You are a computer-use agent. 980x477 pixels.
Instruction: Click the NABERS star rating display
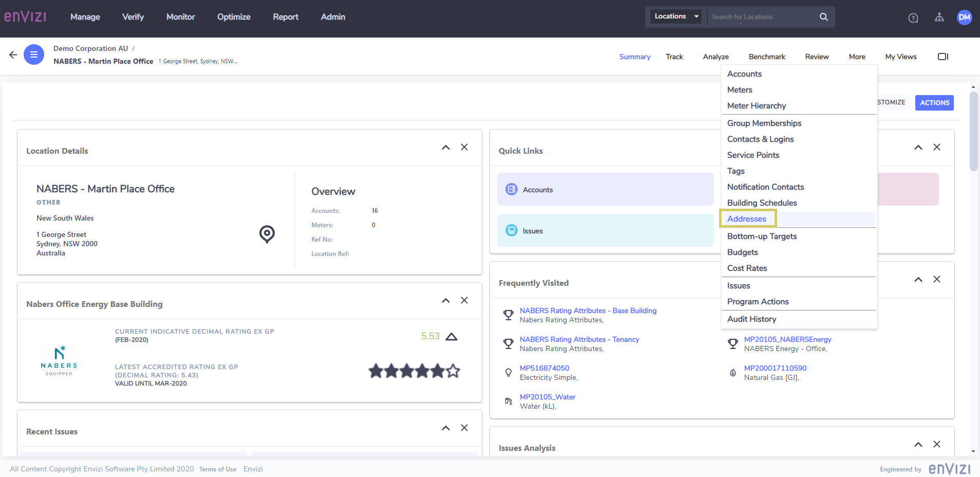pos(414,371)
